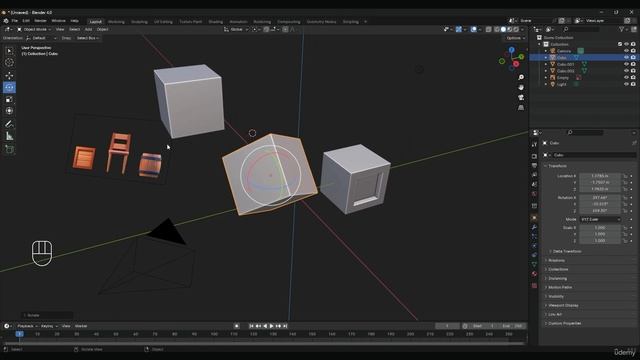Jump to the timeline start frame
640x360 pixels.
[x=251, y=326]
